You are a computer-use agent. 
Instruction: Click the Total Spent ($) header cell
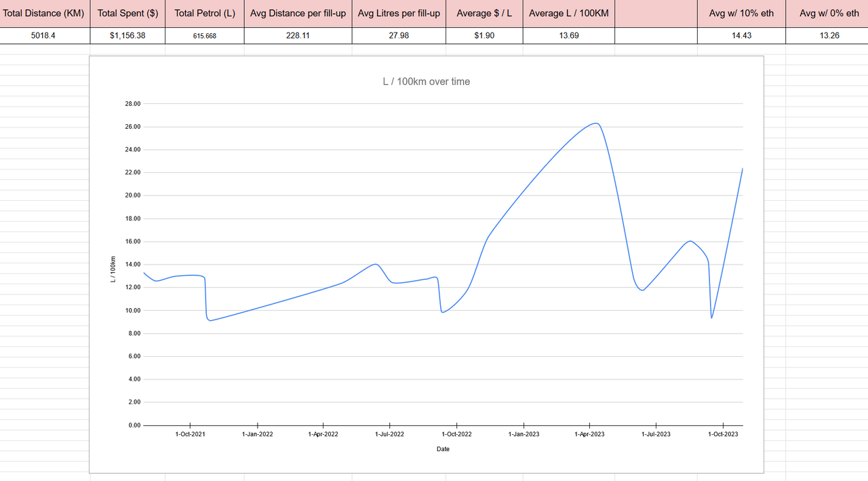[127, 14]
